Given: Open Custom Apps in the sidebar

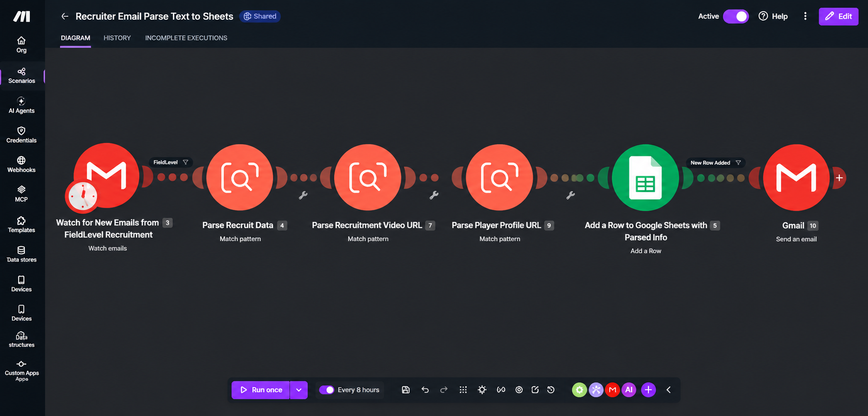Looking at the screenshot, I should click(x=22, y=371).
